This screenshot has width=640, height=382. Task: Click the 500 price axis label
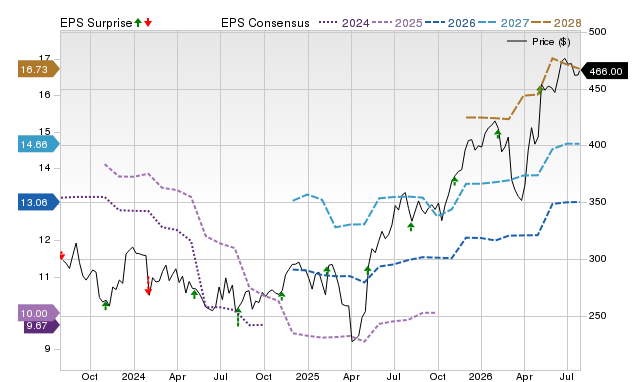coord(598,32)
